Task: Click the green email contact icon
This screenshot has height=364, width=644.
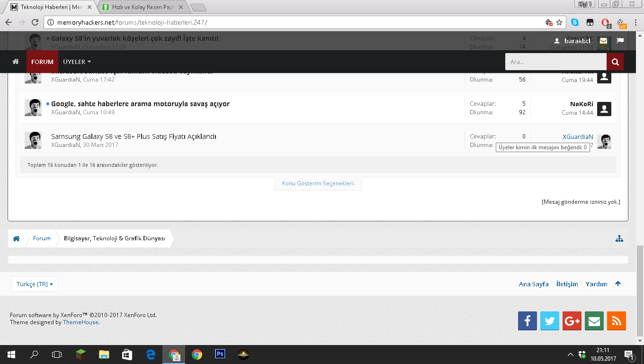Action: click(594, 321)
